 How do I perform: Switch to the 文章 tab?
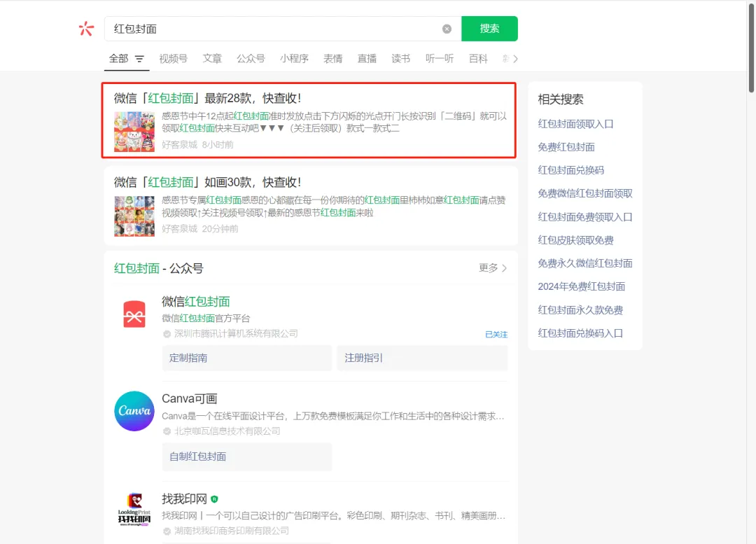click(x=212, y=59)
